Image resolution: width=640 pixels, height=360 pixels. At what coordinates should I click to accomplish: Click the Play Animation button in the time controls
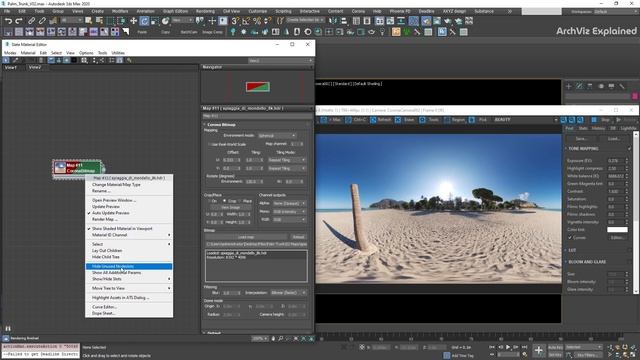[x=508, y=347]
